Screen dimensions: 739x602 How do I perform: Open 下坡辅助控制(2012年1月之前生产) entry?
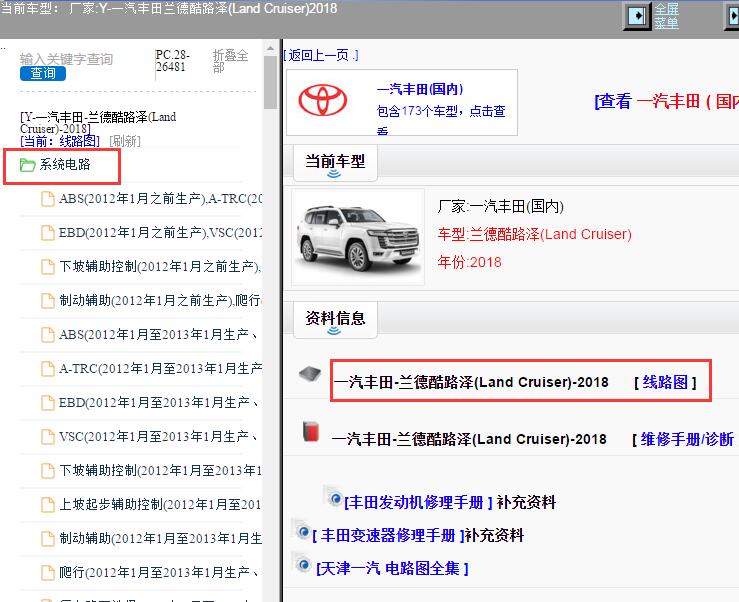160,267
